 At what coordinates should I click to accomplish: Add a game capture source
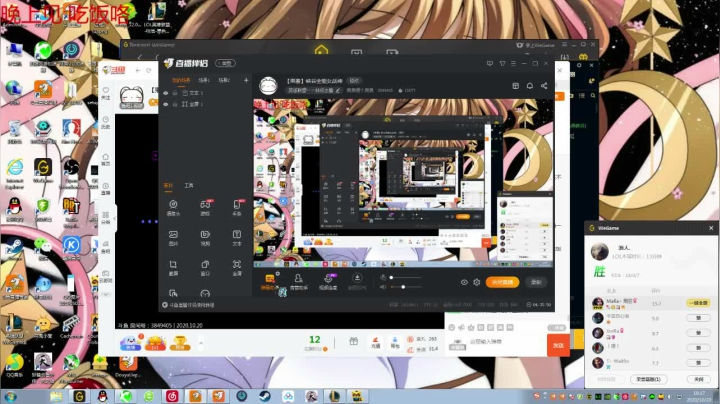click(x=205, y=208)
